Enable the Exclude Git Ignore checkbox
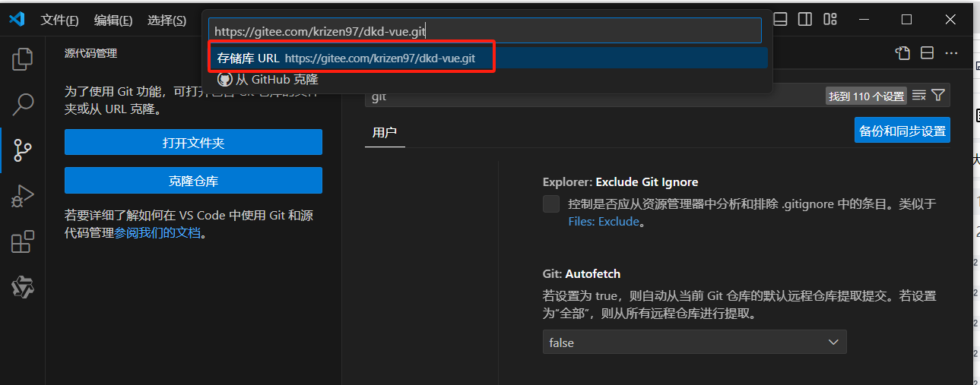Viewport: 980px width, 385px height. click(x=551, y=204)
